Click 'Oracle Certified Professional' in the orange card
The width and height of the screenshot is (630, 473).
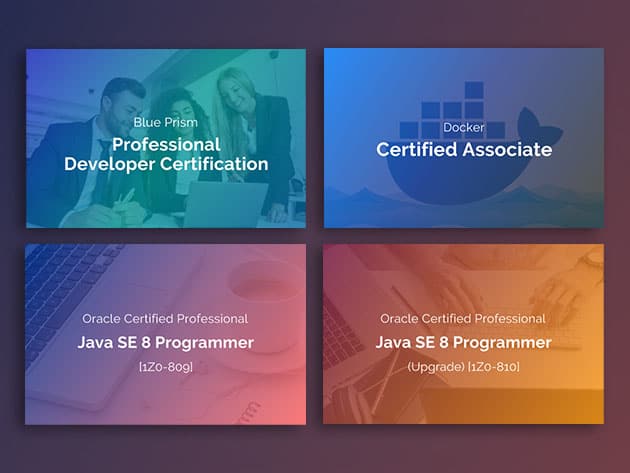coord(463,319)
